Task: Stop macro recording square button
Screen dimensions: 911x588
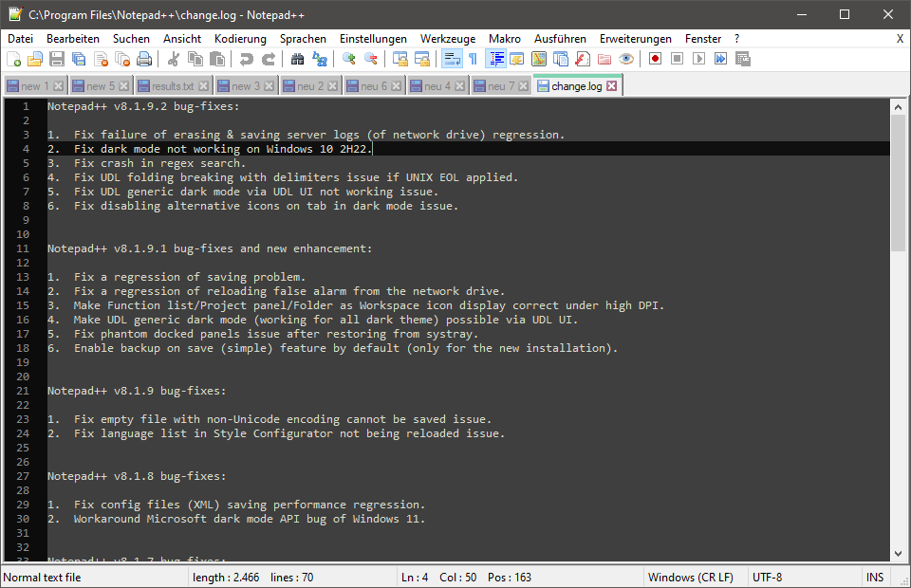Action: point(677,59)
